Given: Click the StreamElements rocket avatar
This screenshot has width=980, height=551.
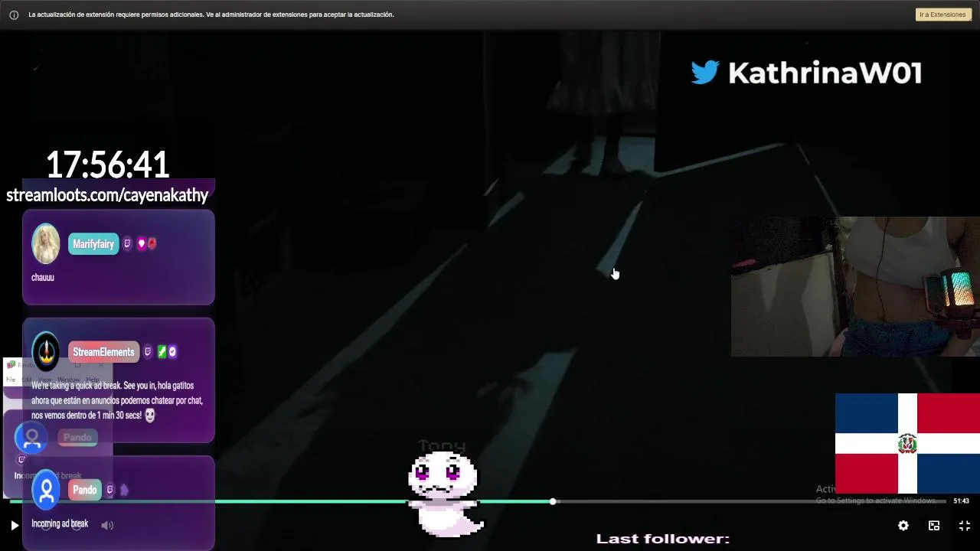Looking at the screenshot, I should tap(46, 351).
